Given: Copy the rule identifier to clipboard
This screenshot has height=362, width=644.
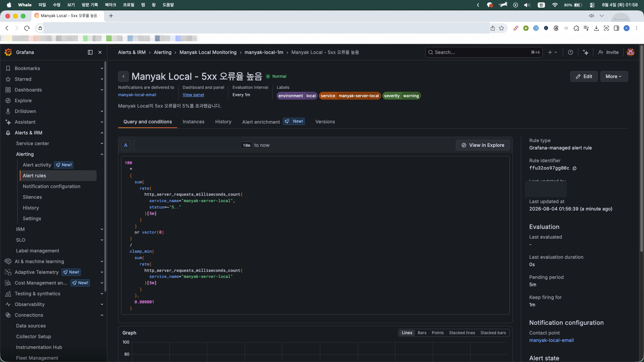Looking at the screenshot, I should click(575, 168).
